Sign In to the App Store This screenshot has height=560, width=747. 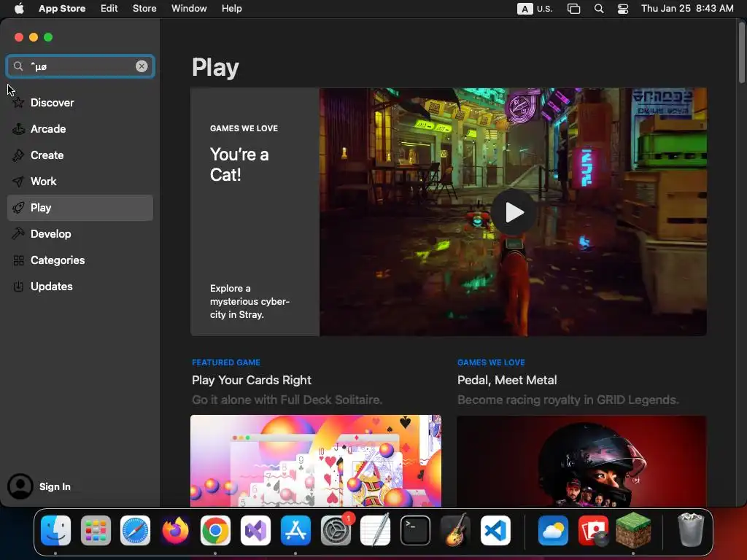tap(55, 486)
